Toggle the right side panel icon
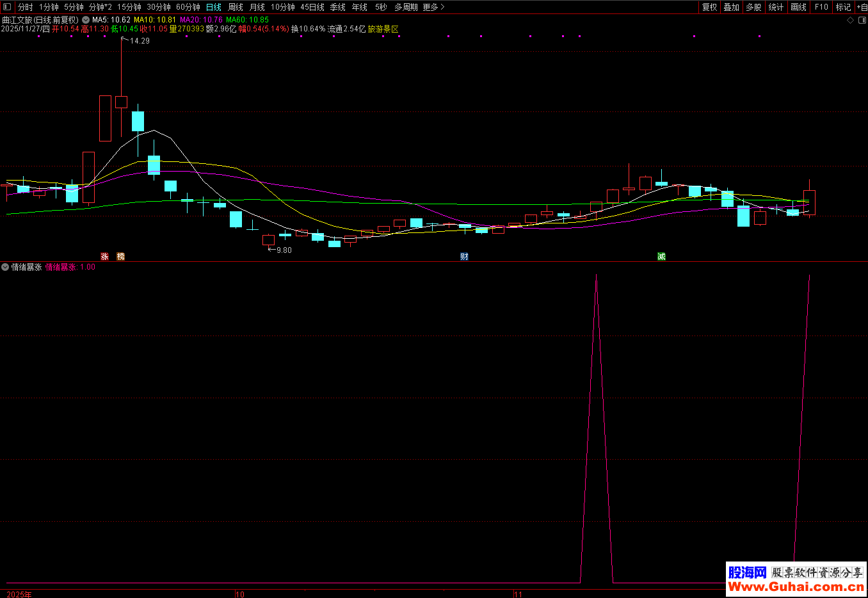The width and height of the screenshot is (868, 598). pos(862,20)
